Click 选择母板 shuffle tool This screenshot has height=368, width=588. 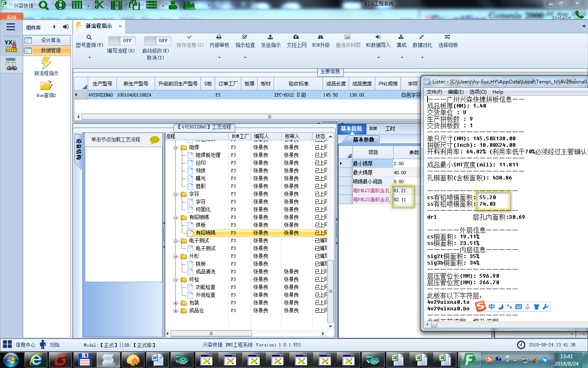(x=448, y=41)
